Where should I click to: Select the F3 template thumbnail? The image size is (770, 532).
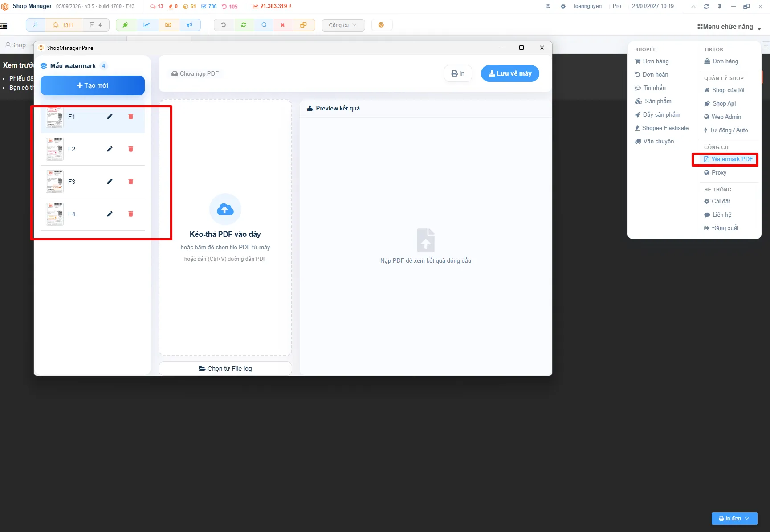click(55, 182)
